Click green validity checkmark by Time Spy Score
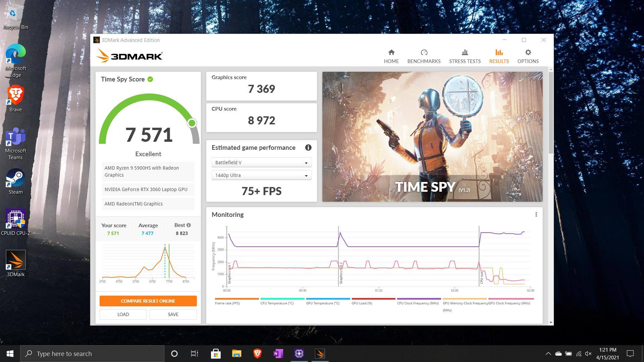 [150, 79]
